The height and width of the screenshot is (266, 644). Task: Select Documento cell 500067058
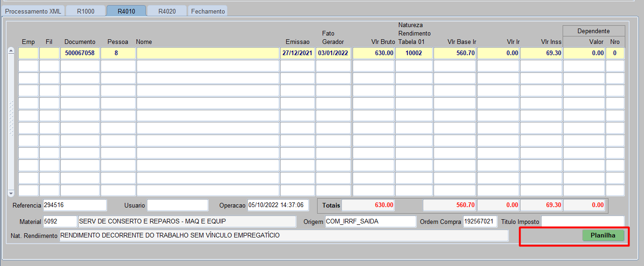pyautogui.click(x=80, y=53)
